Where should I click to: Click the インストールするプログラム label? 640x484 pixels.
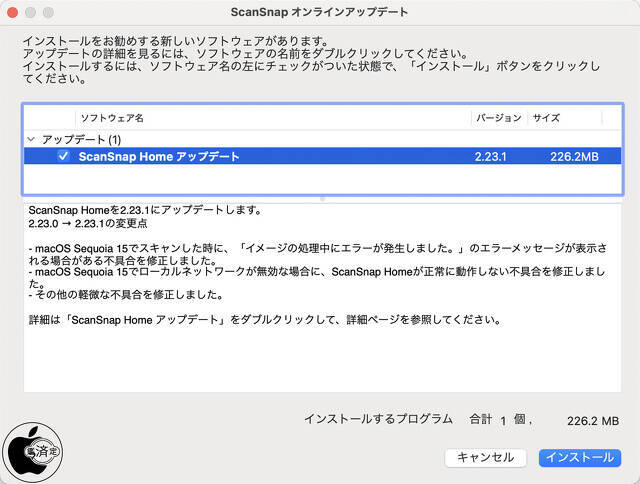(x=378, y=419)
